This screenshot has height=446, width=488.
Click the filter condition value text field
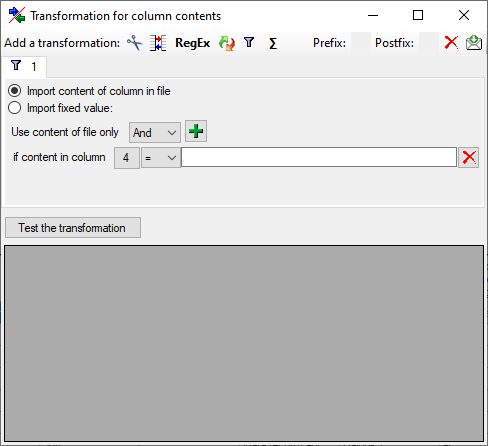coord(319,157)
